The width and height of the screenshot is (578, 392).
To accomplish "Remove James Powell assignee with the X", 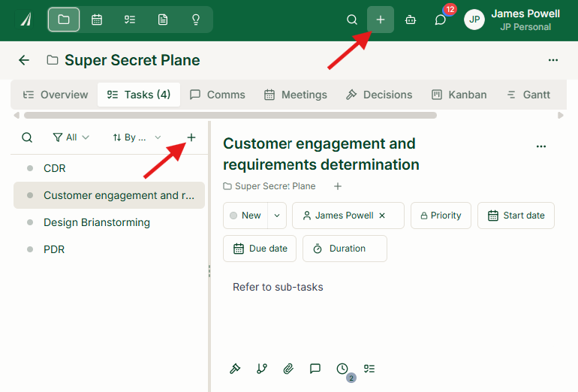I will click(382, 216).
